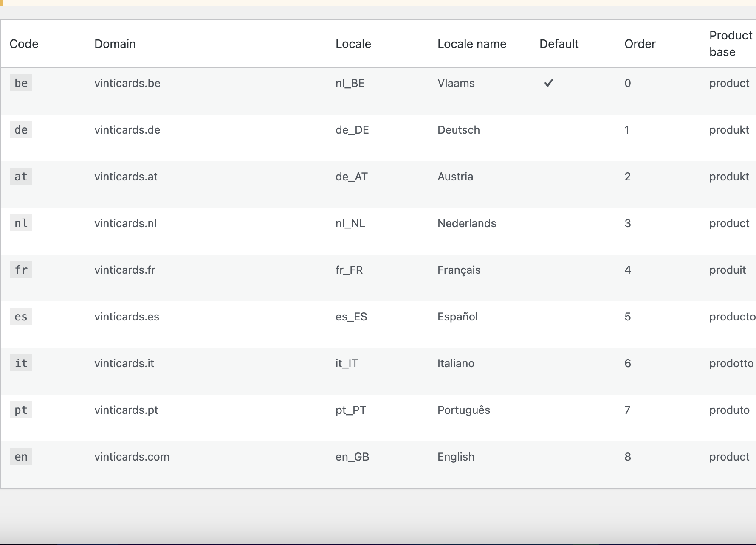The height and width of the screenshot is (545, 756).
Task: Click the Product base column header
Action: pyautogui.click(x=731, y=44)
